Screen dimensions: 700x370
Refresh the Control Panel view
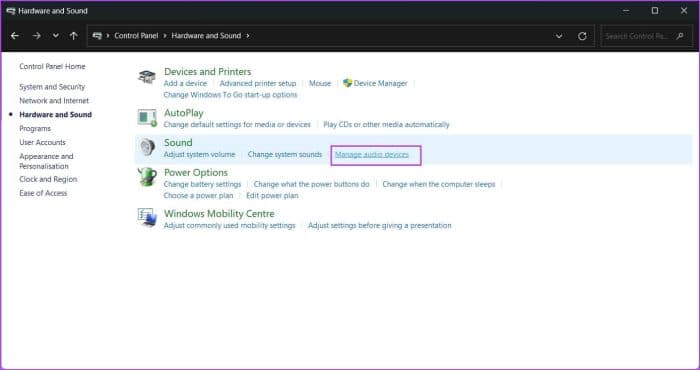tap(582, 36)
